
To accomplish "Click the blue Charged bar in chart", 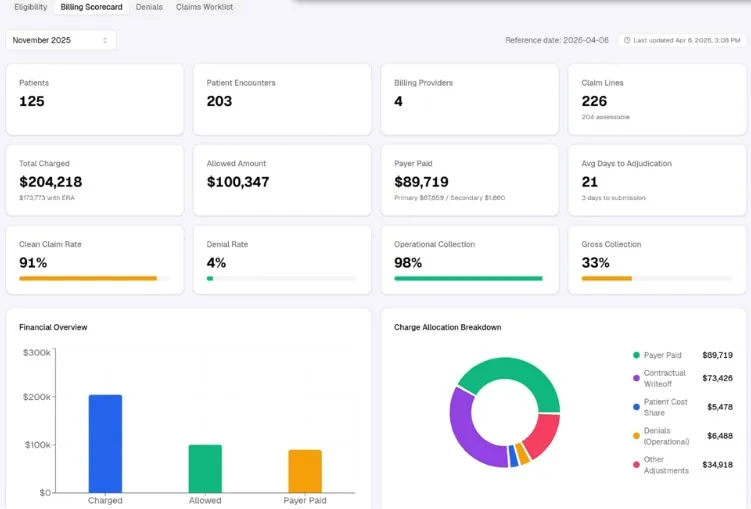I will coord(105,443).
